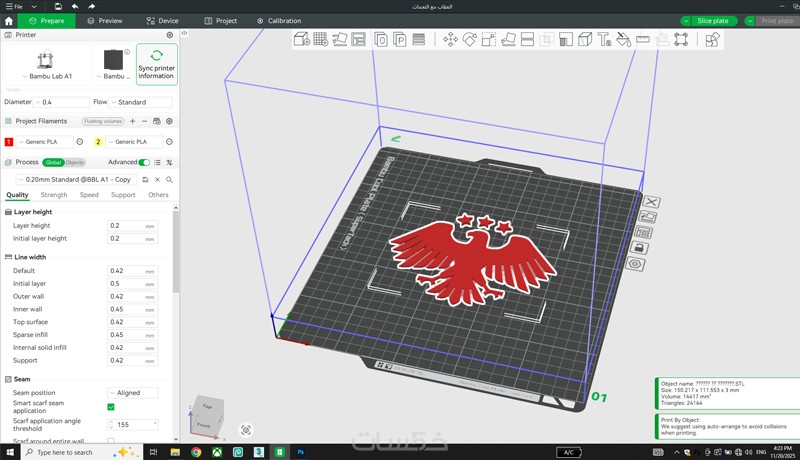Open Slice plate dropdown arrow
Screen dimensions: 800x460
pos(686,21)
